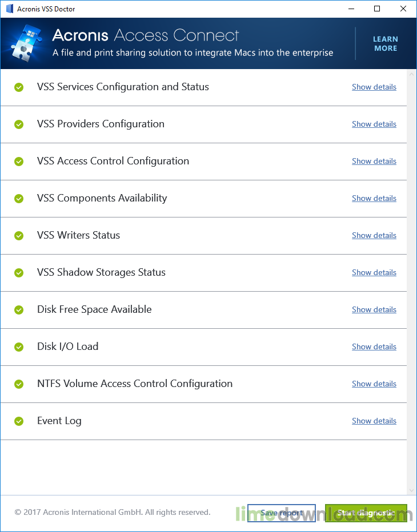
Task: Show details for VSS Components Availability
Action: [374, 199]
